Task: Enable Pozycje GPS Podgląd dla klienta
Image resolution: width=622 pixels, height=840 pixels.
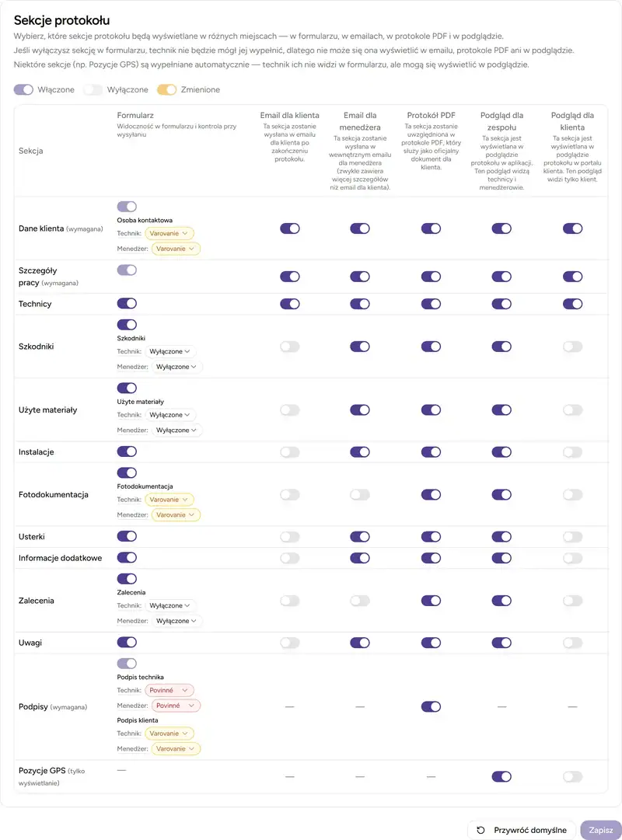Action: click(x=572, y=776)
